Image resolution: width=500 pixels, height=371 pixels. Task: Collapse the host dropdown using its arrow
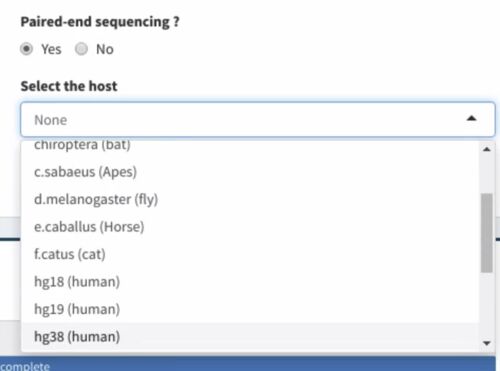tap(471, 118)
